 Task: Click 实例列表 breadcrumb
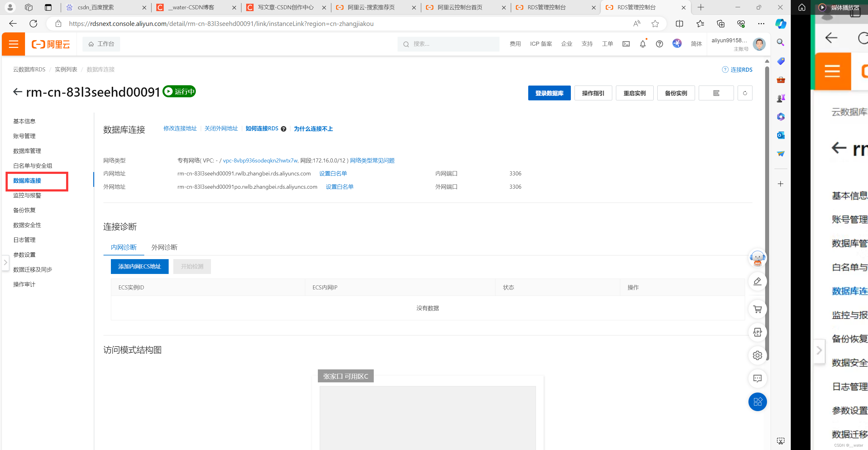click(x=66, y=69)
